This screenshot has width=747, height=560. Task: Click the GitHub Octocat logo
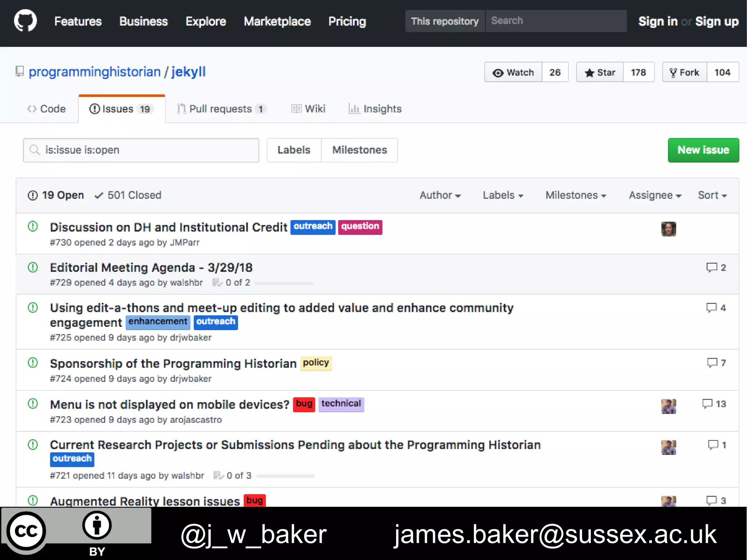click(25, 21)
